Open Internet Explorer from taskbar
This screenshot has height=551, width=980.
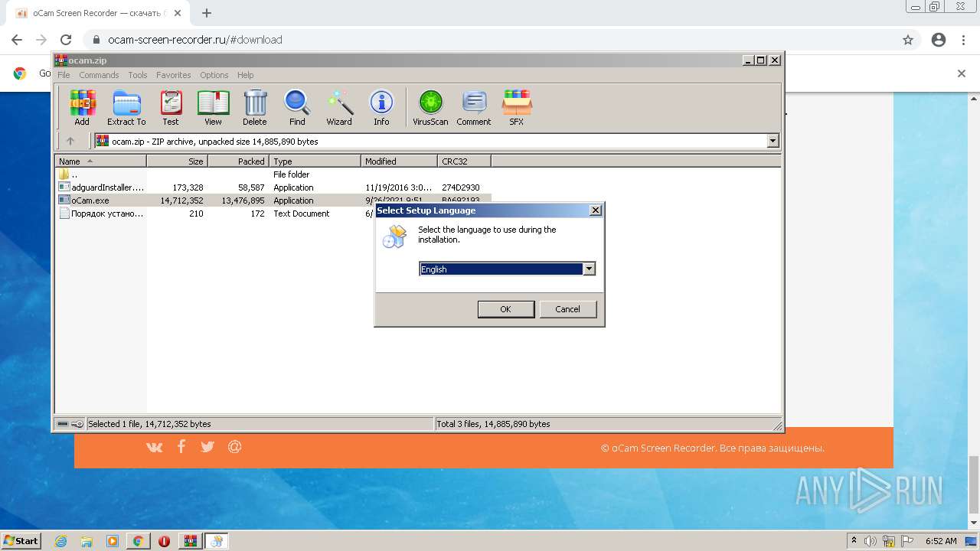pyautogui.click(x=60, y=541)
